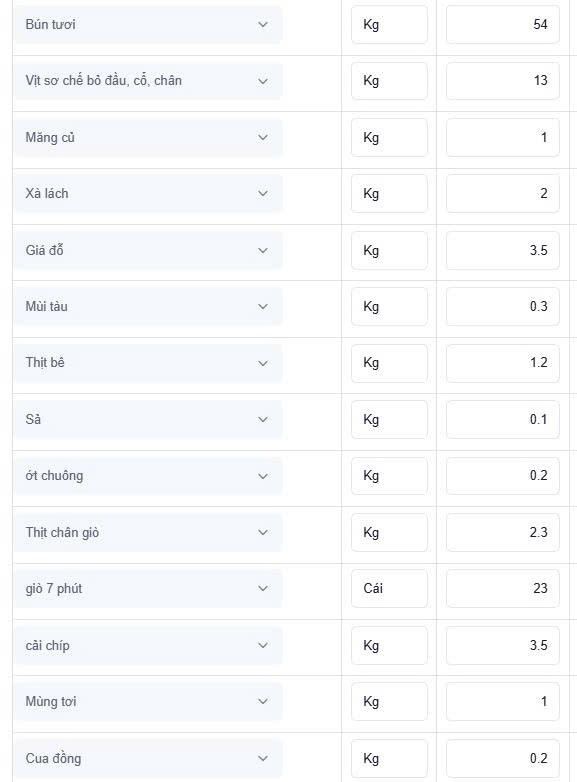
Task: Click the chevron icon beside Mùng tơi
Action: (x=263, y=702)
